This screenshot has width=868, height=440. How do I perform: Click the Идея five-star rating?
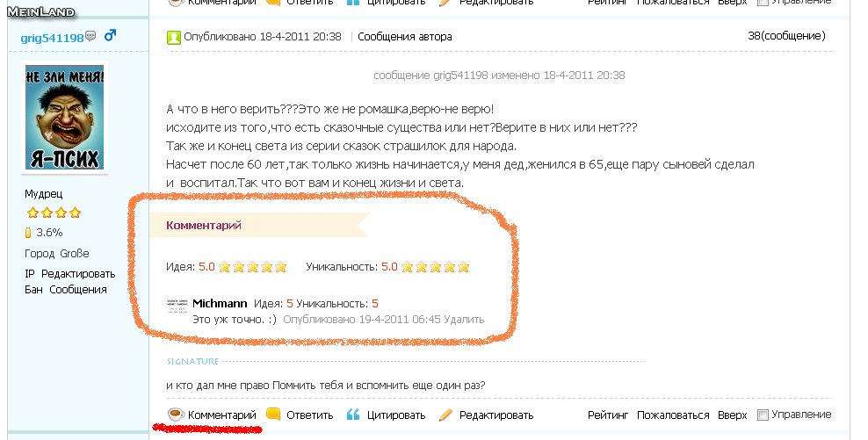[x=252, y=267]
